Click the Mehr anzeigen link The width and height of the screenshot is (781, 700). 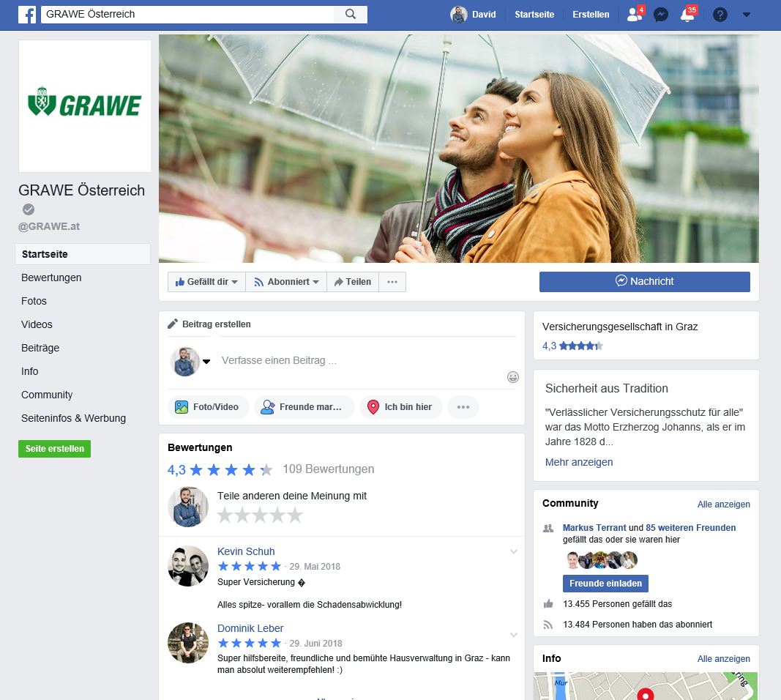(x=579, y=462)
